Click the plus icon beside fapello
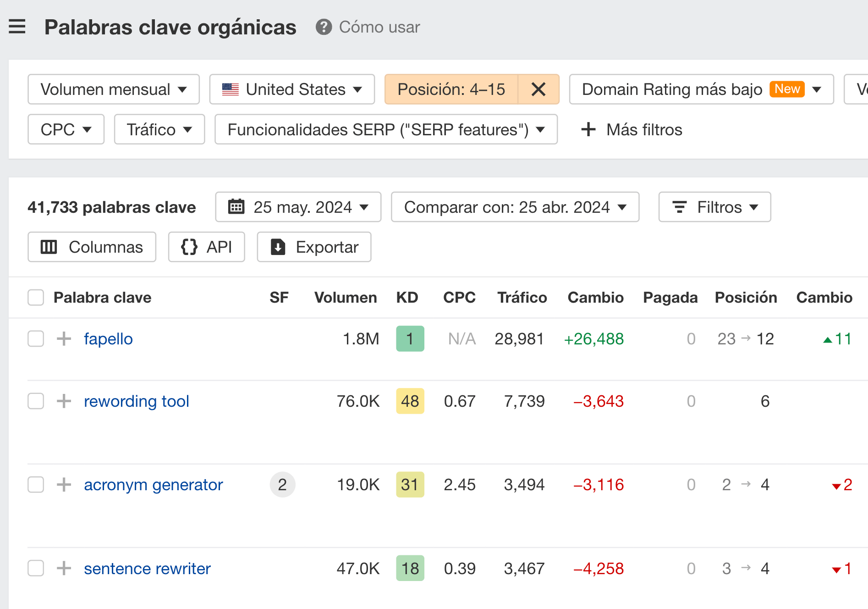868x609 pixels. pyautogui.click(x=64, y=339)
